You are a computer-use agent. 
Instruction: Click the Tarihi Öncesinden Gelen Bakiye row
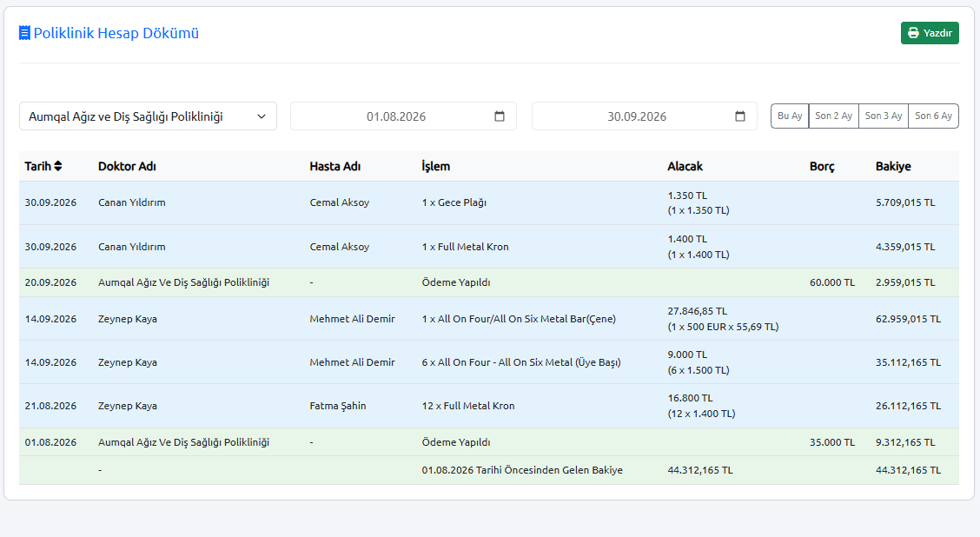489,470
